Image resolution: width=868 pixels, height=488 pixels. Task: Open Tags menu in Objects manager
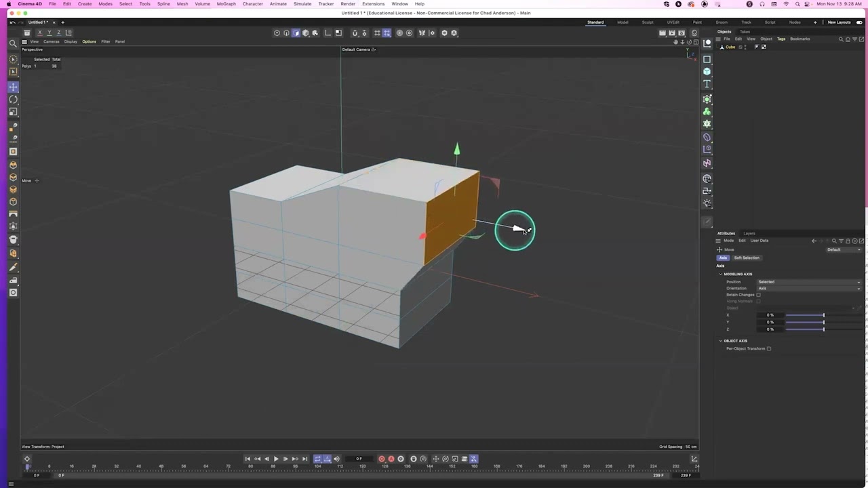[x=781, y=39]
